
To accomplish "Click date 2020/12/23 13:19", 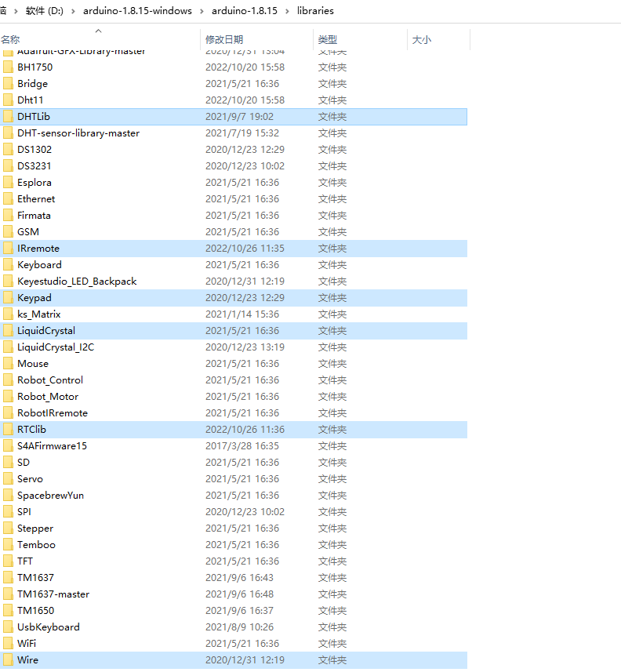I will click(x=245, y=347).
